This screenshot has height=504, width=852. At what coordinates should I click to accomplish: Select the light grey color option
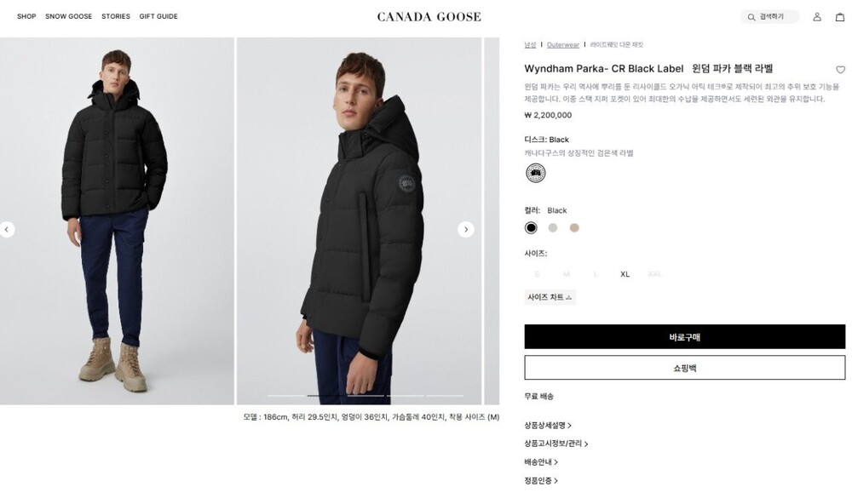point(553,227)
